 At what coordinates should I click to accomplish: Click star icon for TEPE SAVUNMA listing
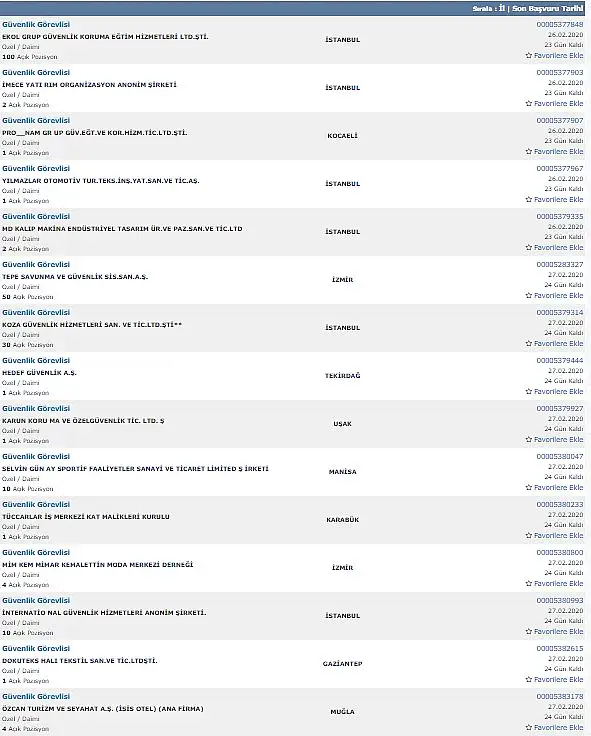(529, 295)
